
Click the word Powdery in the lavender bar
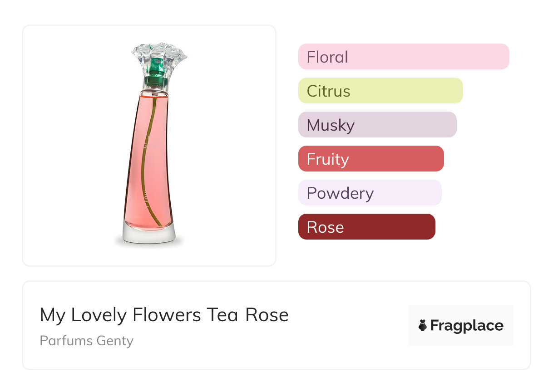pyautogui.click(x=340, y=193)
